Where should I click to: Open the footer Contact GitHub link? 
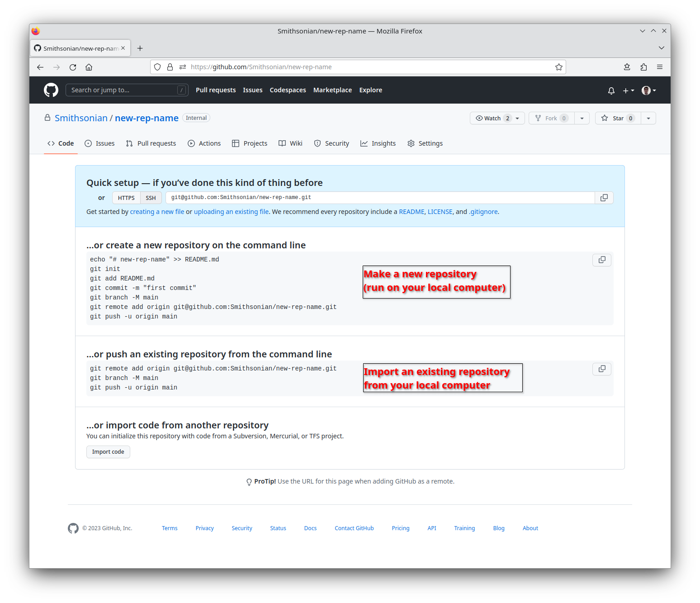tap(354, 528)
